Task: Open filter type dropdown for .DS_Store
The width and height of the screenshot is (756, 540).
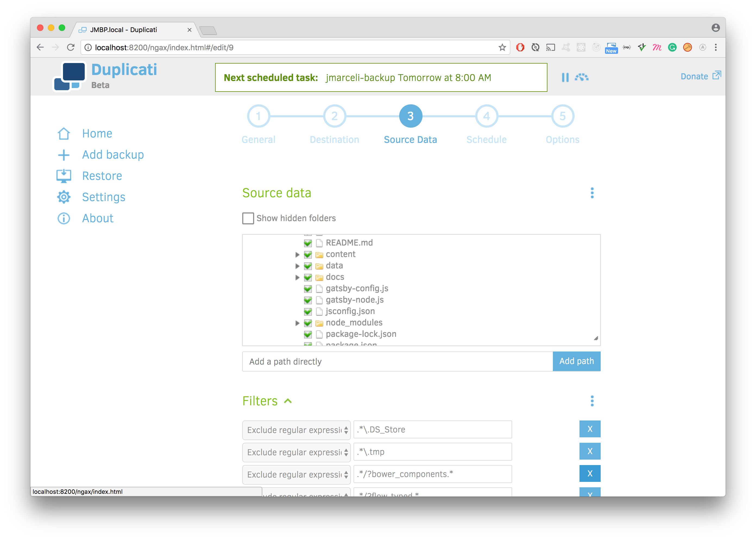Action: tap(296, 430)
